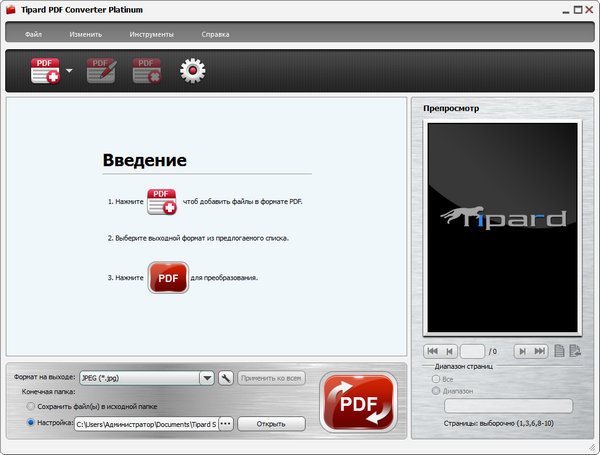Minimize the Tipard PDF Converter window

point(566,10)
